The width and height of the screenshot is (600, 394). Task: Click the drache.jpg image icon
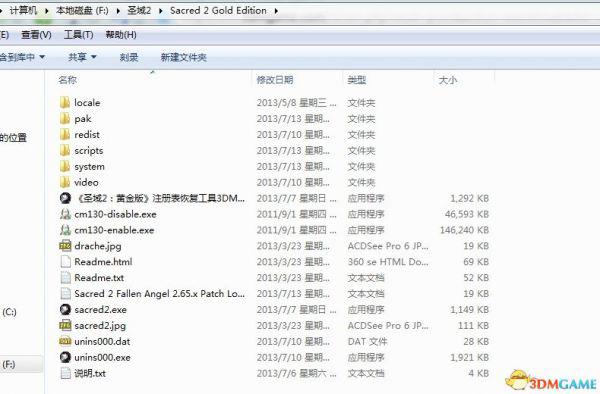click(x=65, y=246)
